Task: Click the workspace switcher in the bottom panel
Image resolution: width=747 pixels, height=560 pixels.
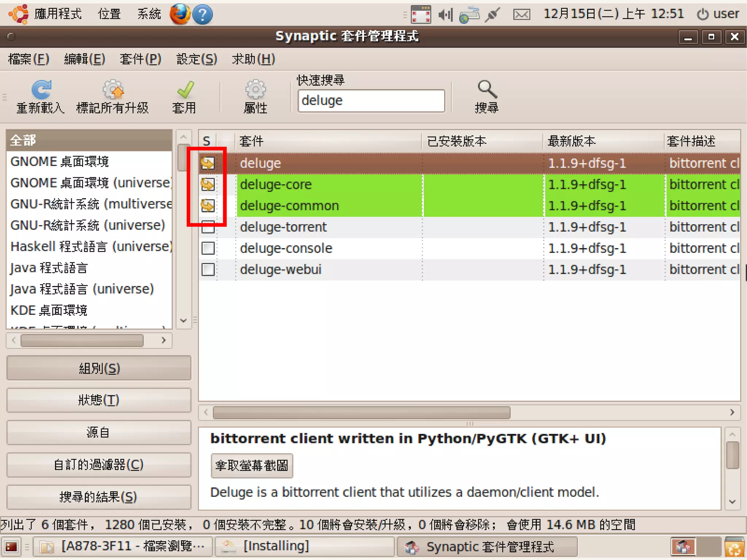Action: pyautogui.click(x=695, y=547)
